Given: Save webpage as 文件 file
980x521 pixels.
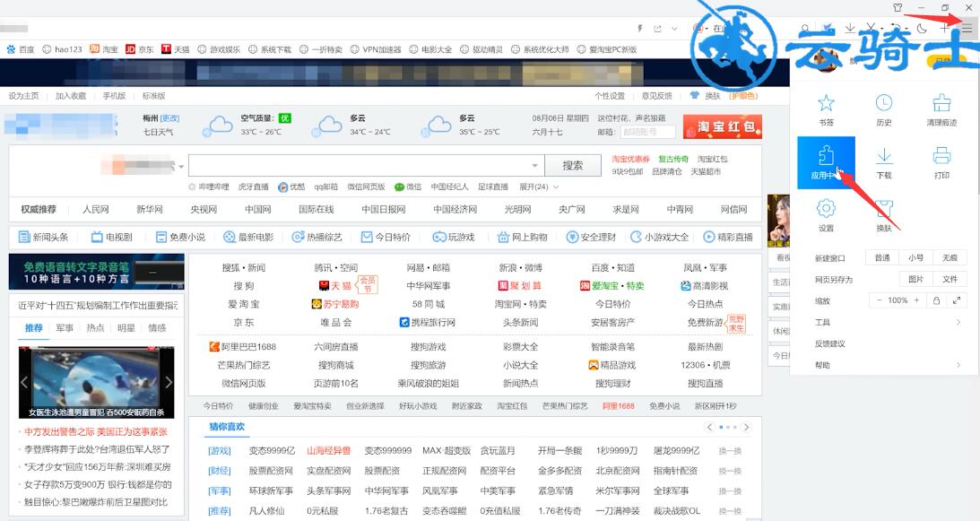Looking at the screenshot, I should [950, 279].
